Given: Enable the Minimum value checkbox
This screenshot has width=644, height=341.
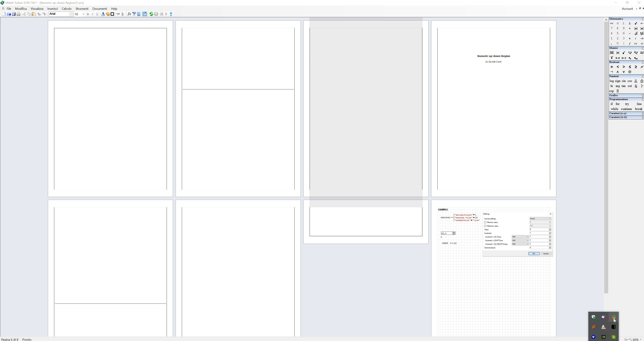Looking at the screenshot, I should 485,222.
